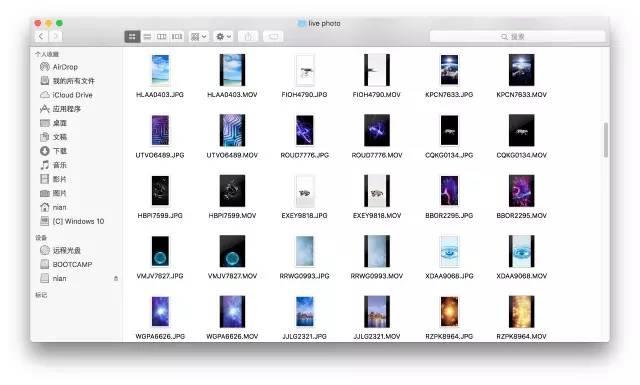Switch to list view in toolbar
Image resolution: width=640 pixels, height=385 pixels.
147,37
